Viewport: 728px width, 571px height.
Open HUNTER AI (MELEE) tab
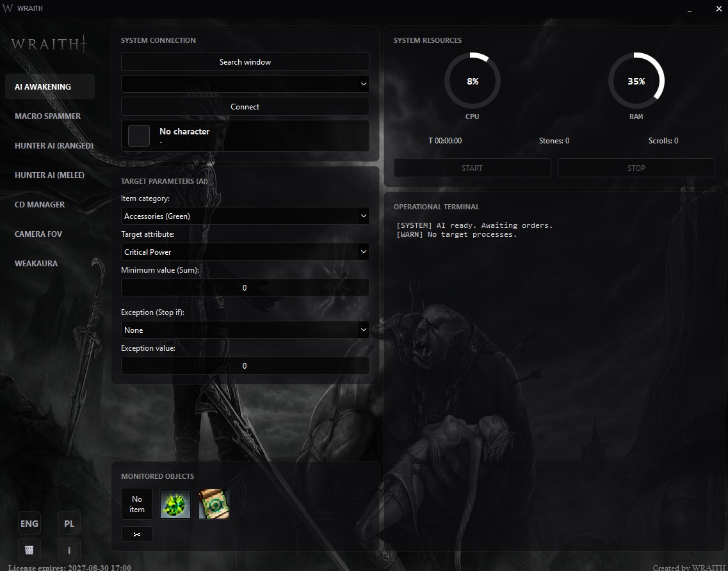pos(50,175)
